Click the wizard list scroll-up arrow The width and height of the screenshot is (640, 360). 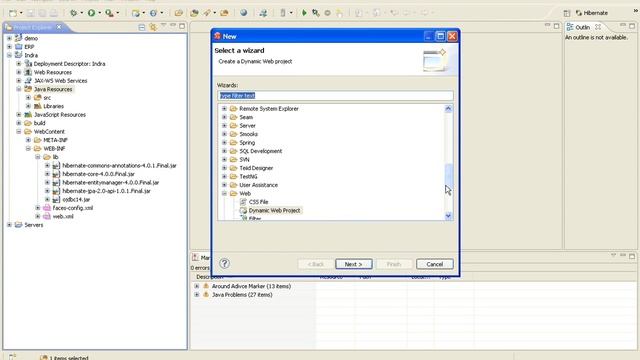449,109
